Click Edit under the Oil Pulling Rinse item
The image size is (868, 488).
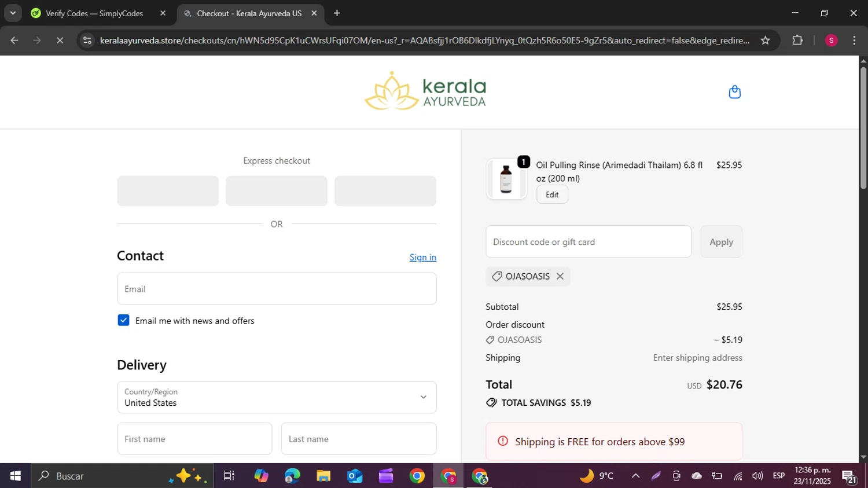click(552, 195)
